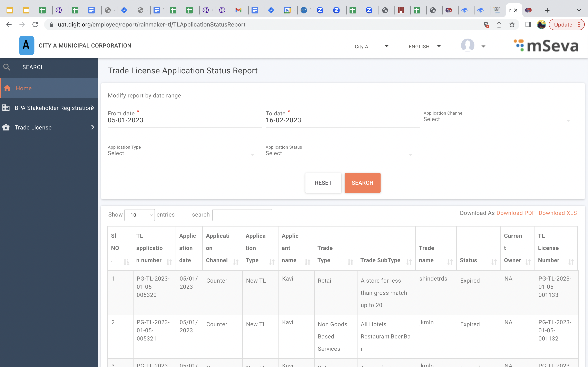This screenshot has height=367, width=588.
Task: Sort by Status column arrows
Action: pyautogui.click(x=494, y=262)
